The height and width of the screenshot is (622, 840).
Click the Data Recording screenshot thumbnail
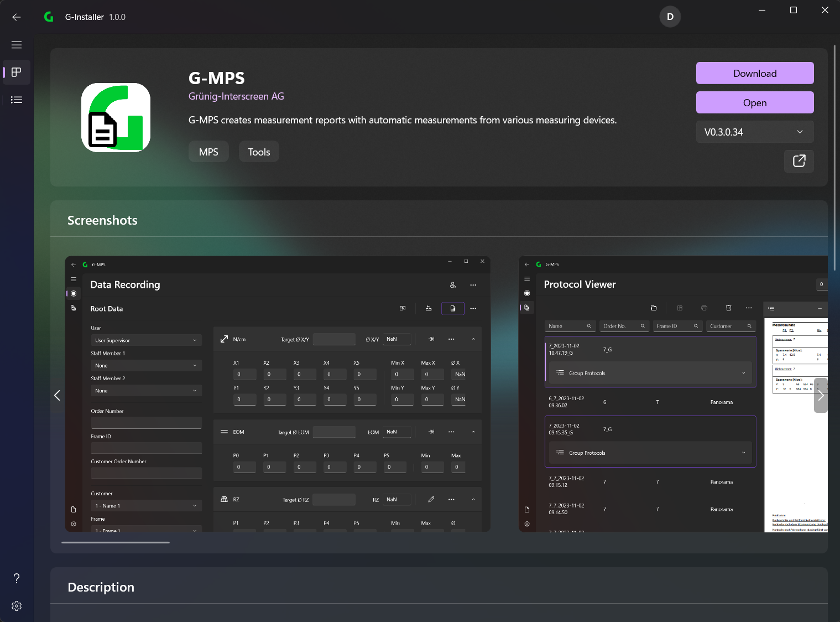click(x=278, y=394)
